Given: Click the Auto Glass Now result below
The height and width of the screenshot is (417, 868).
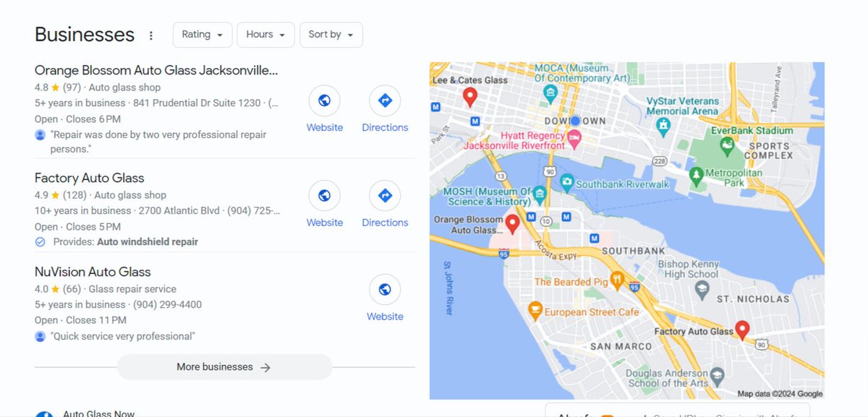Looking at the screenshot, I should pyautogui.click(x=98, y=413).
